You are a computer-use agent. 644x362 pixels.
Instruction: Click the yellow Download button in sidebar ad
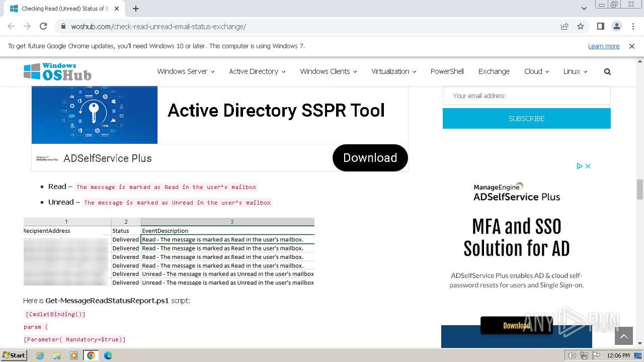click(x=516, y=325)
